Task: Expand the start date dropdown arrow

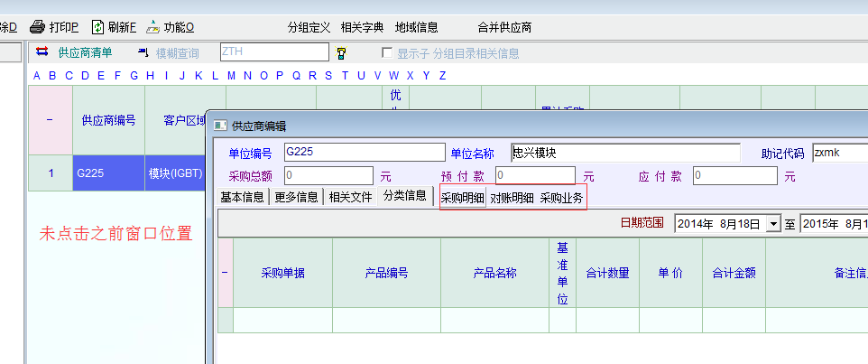Action: [772, 223]
